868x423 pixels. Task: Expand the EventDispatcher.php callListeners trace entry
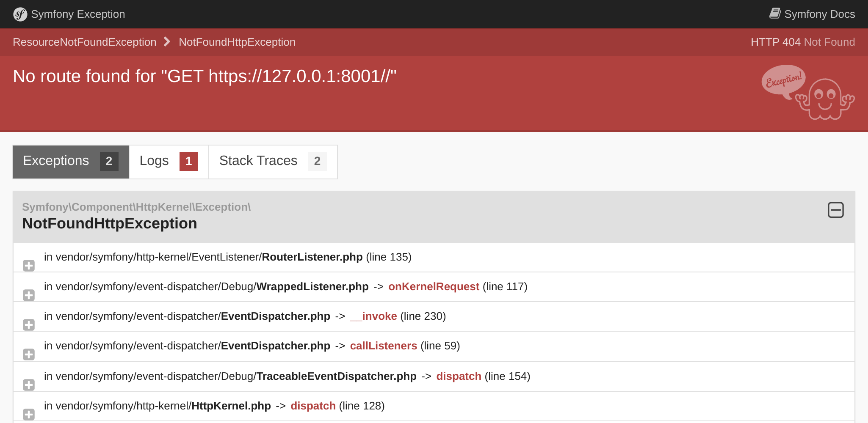pos(29,354)
